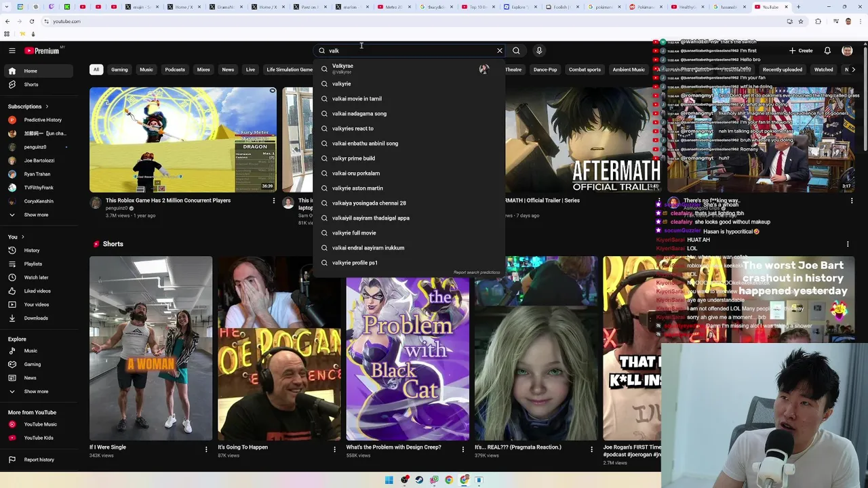Reload the page in browser toolbar
The height and width of the screenshot is (488, 868).
tap(32, 21)
